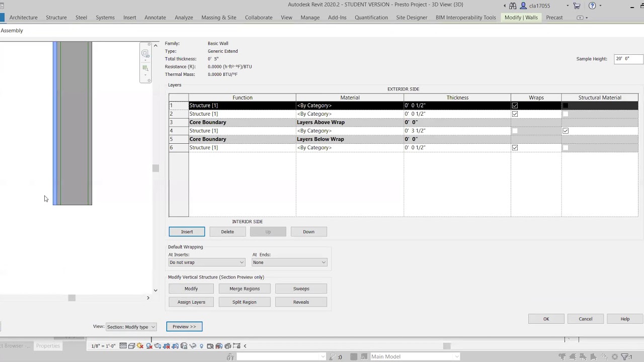Open the visual style cube icon
Viewport: 644px width, 362px height.
click(132, 346)
